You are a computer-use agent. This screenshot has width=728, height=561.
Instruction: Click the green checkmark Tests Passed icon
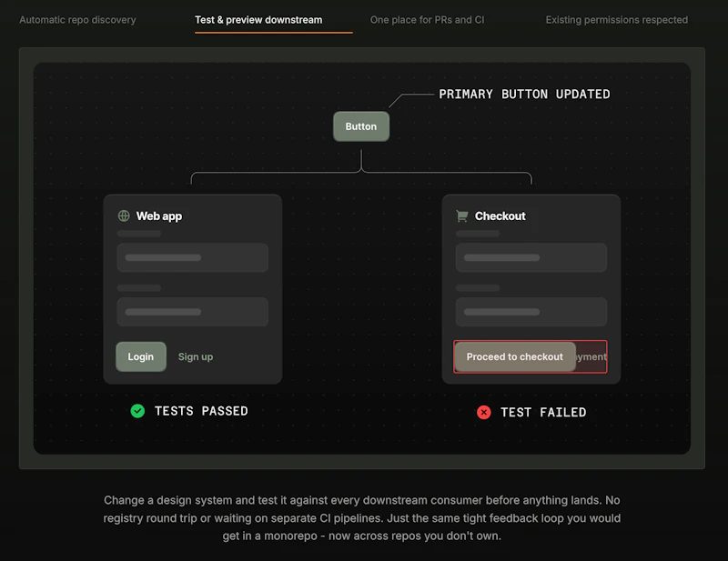pyautogui.click(x=137, y=411)
